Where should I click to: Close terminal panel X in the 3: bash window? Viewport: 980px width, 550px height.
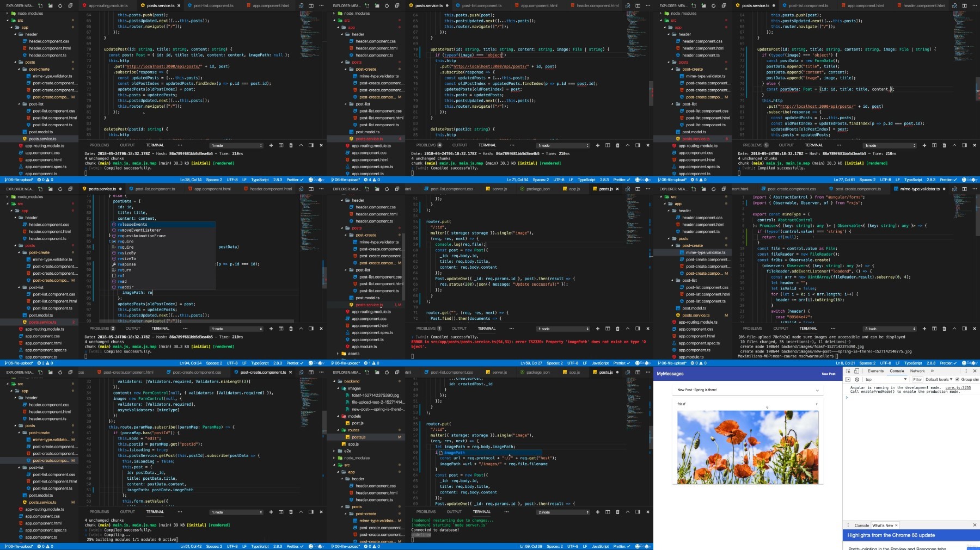974,329
